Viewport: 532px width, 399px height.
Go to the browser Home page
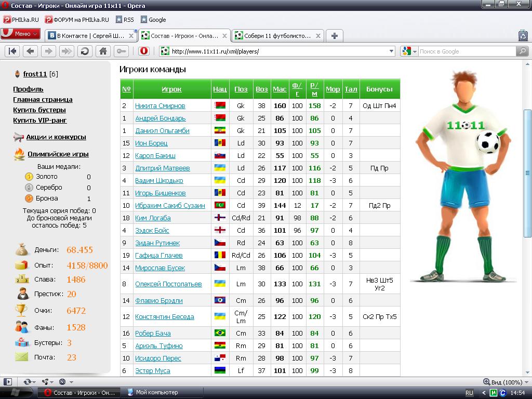point(103,51)
